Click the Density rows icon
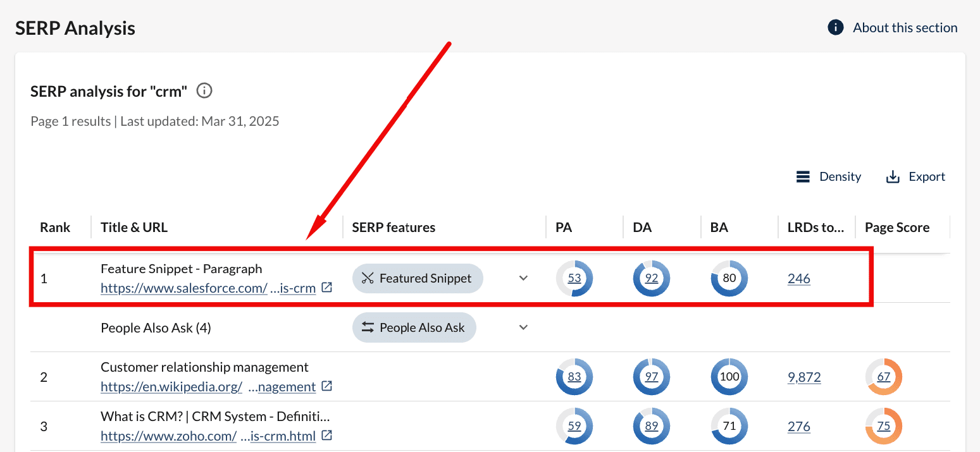Screen dimensions: 980x452 tap(803, 177)
